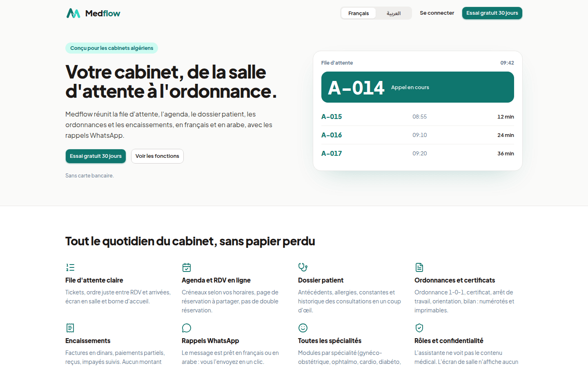Viewport: 588px width, 368px height.
Task: Click the Conçu pour les cabinets algériens badge
Action: pyautogui.click(x=111, y=48)
